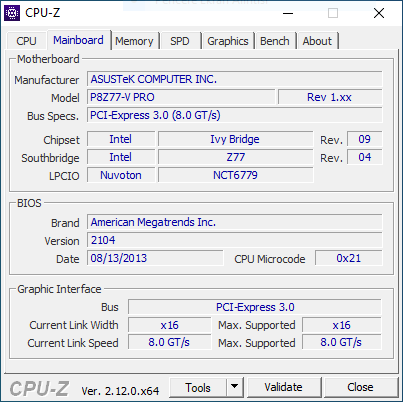Click the Close button at bottom
Image resolution: width=403 pixels, height=402 pixels.
pos(360,387)
